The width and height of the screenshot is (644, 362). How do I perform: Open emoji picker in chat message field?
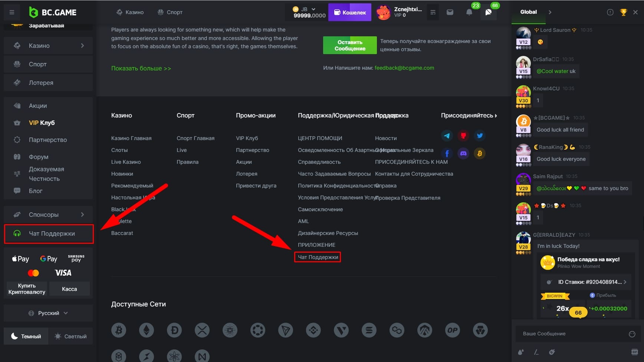[632, 334]
